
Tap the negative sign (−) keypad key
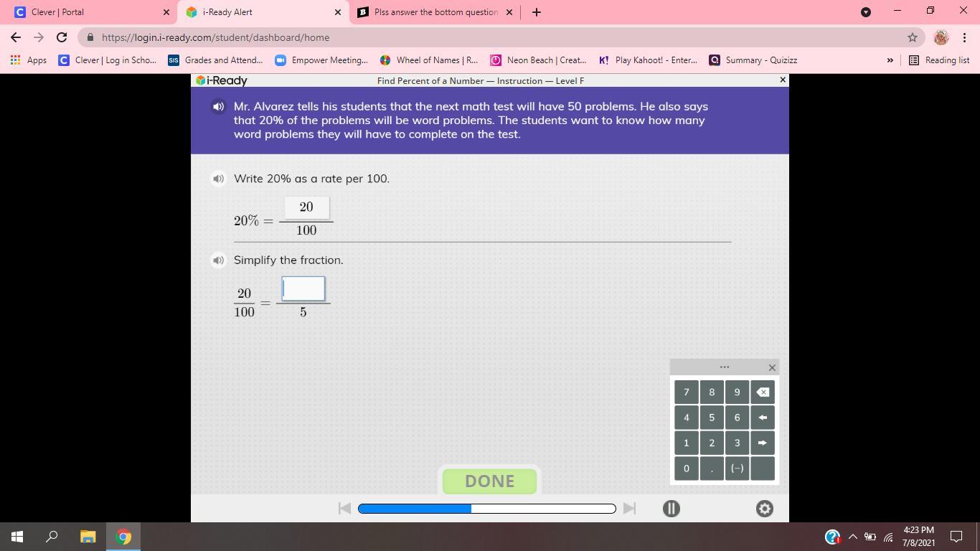coord(737,468)
